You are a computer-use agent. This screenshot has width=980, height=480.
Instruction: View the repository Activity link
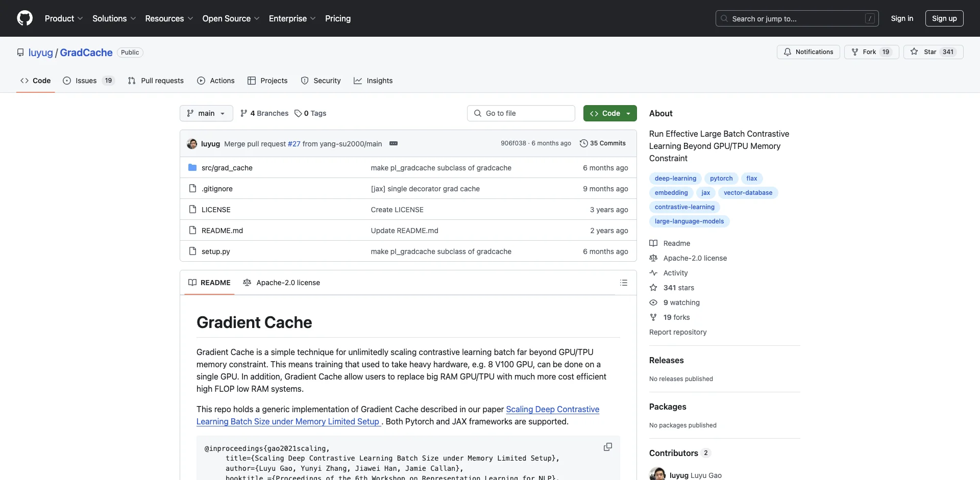coord(669,273)
